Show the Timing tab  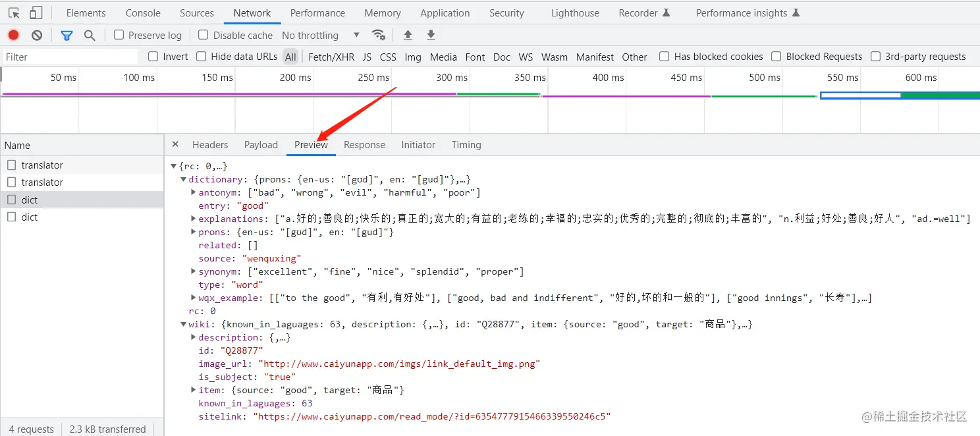(466, 145)
